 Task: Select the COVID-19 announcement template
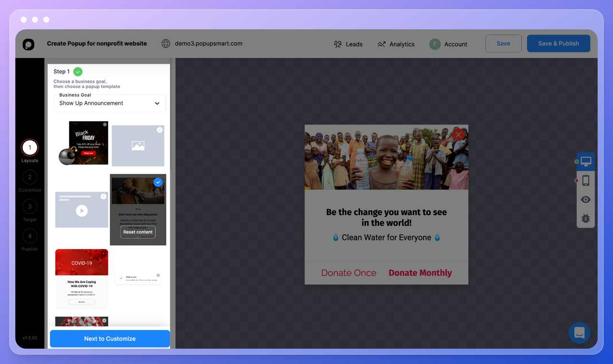(x=82, y=279)
